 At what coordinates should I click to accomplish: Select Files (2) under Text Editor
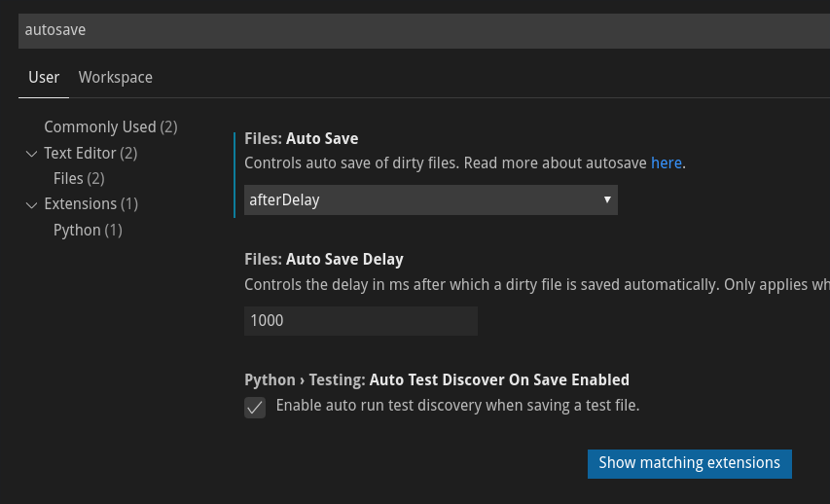click(79, 178)
